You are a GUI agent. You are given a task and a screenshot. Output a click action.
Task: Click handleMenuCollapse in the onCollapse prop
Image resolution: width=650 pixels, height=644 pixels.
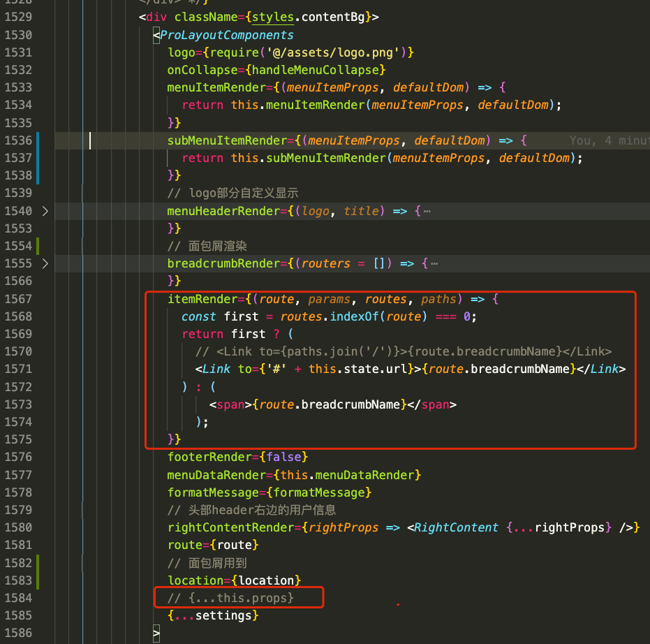(x=316, y=70)
